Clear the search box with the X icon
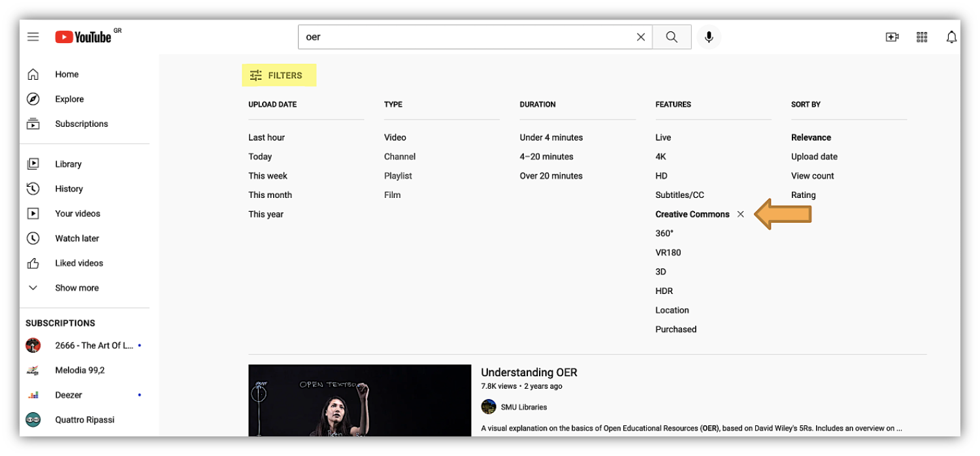Screen dimensions: 980x456 click(x=640, y=37)
